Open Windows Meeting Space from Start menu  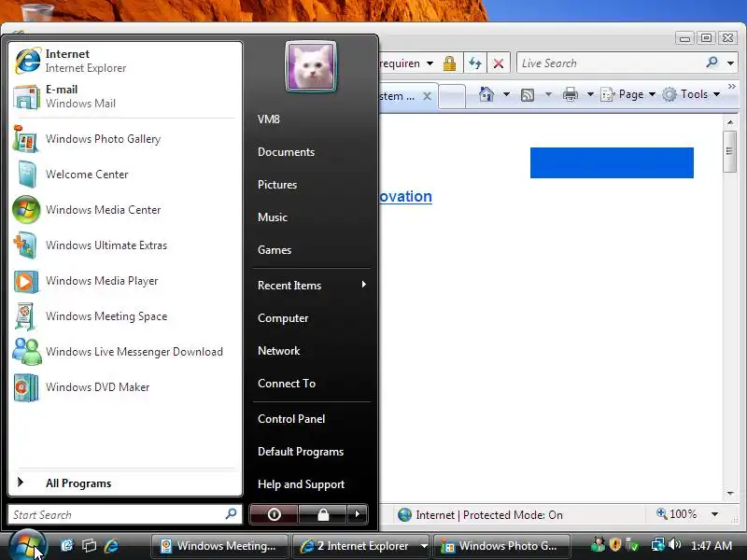(x=125, y=316)
